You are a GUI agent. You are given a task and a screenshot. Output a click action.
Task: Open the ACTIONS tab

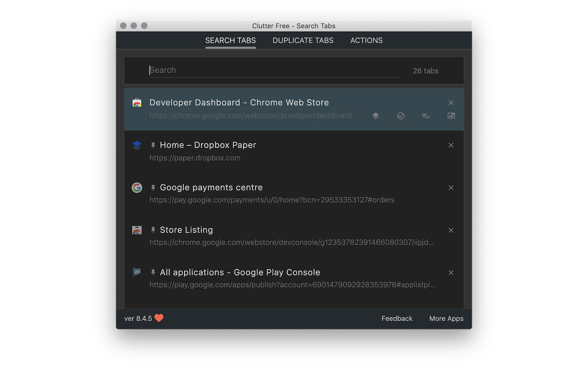[366, 40]
